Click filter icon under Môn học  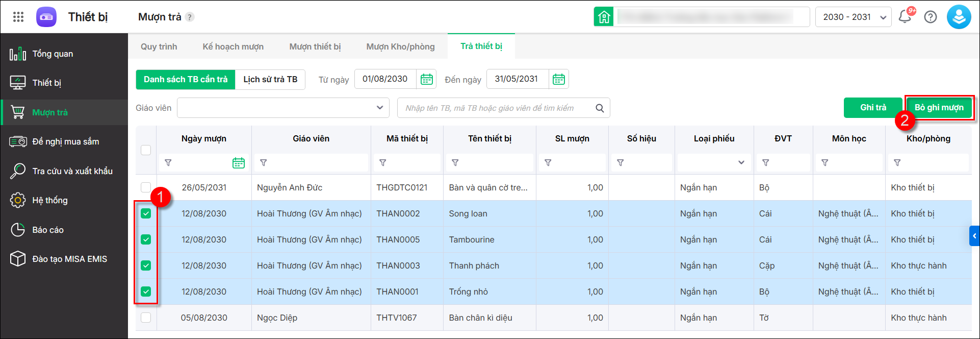[x=825, y=163]
